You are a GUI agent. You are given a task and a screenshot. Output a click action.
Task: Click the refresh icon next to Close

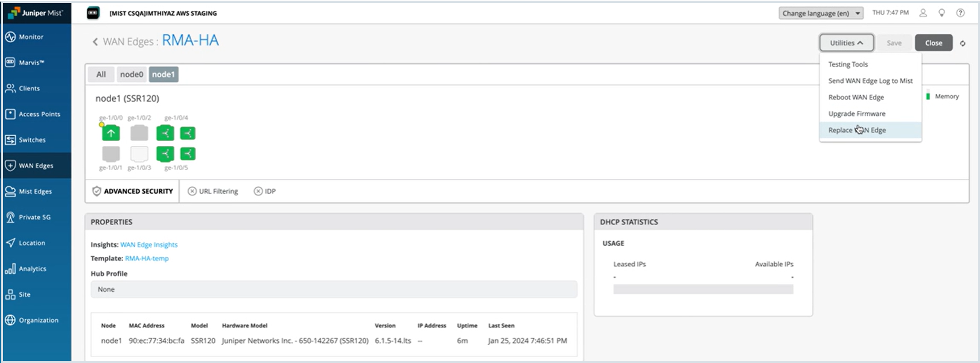pyautogui.click(x=962, y=43)
